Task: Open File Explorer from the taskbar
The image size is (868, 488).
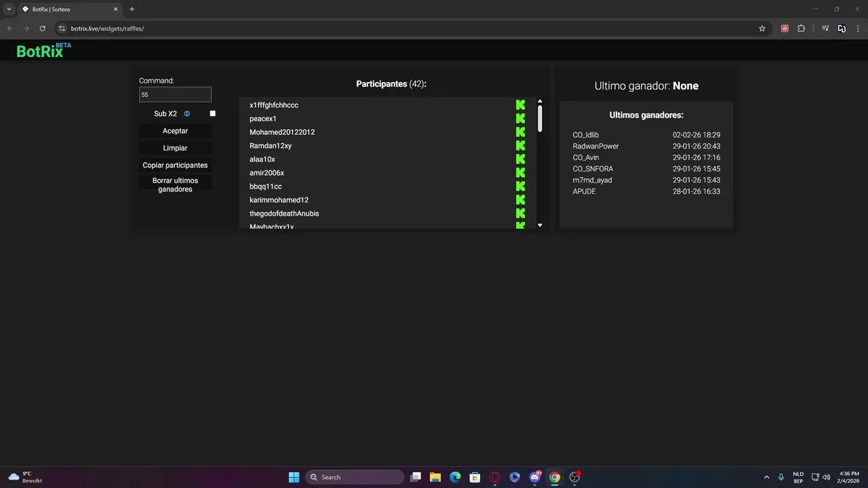Action: [x=435, y=477]
